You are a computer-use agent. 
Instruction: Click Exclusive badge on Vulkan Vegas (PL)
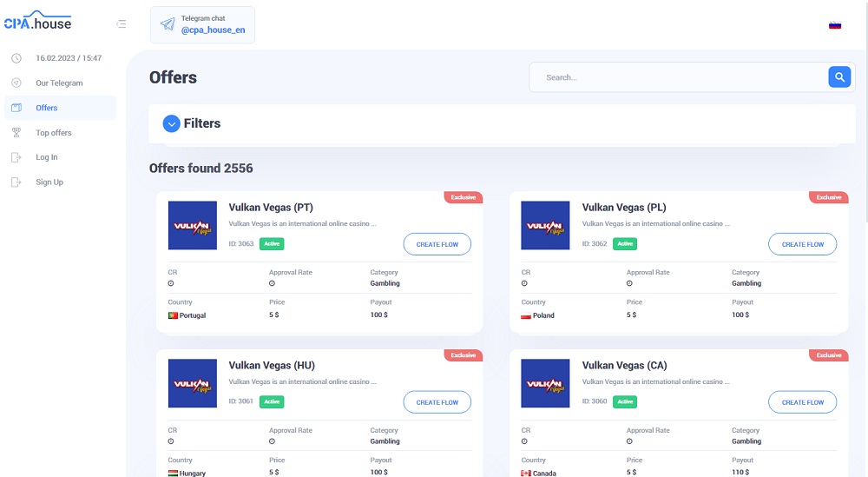point(829,197)
